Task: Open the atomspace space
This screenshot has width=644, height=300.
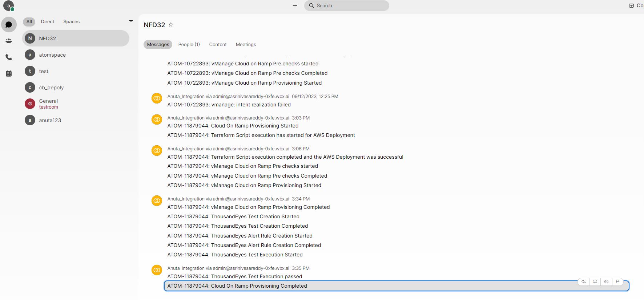Action: (76, 55)
